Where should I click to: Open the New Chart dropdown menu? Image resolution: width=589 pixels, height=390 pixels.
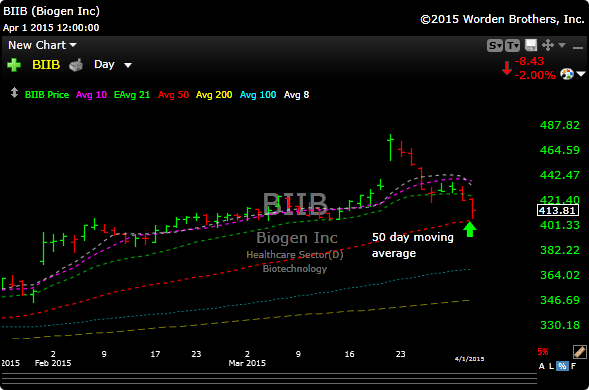[x=42, y=45]
